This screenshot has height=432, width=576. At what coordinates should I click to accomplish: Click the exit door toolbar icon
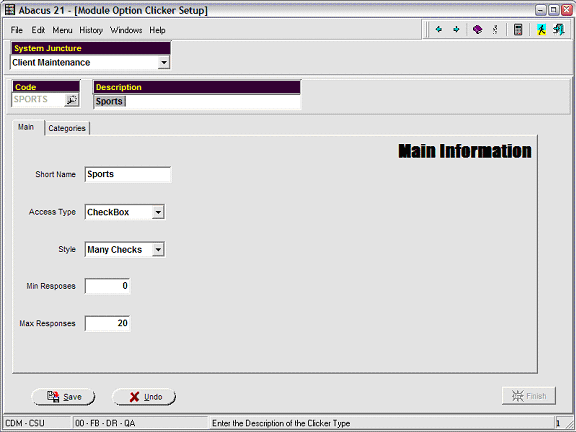coord(558,29)
